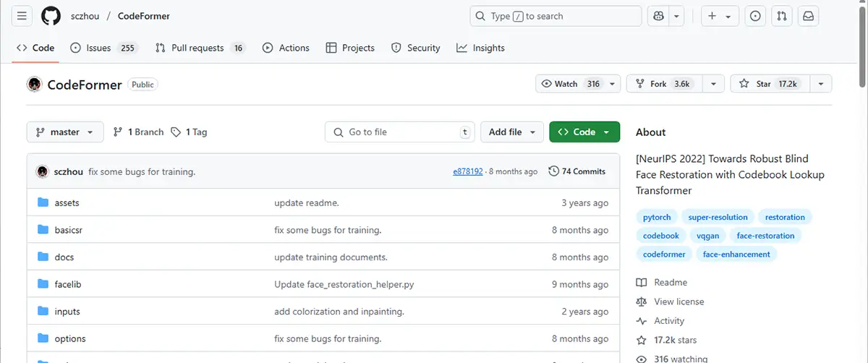Focus the Go to file search box

click(x=400, y=132)
